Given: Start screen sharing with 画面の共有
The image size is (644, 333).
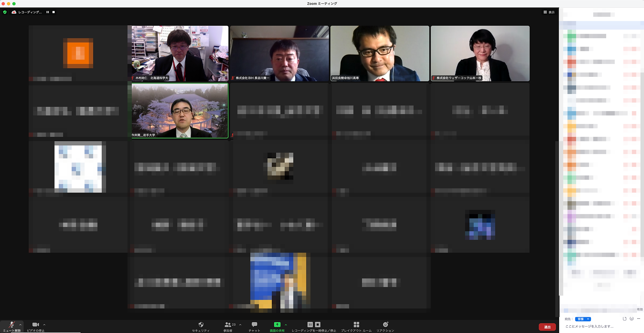Looking at the screenshot, I should pos(277,326).
